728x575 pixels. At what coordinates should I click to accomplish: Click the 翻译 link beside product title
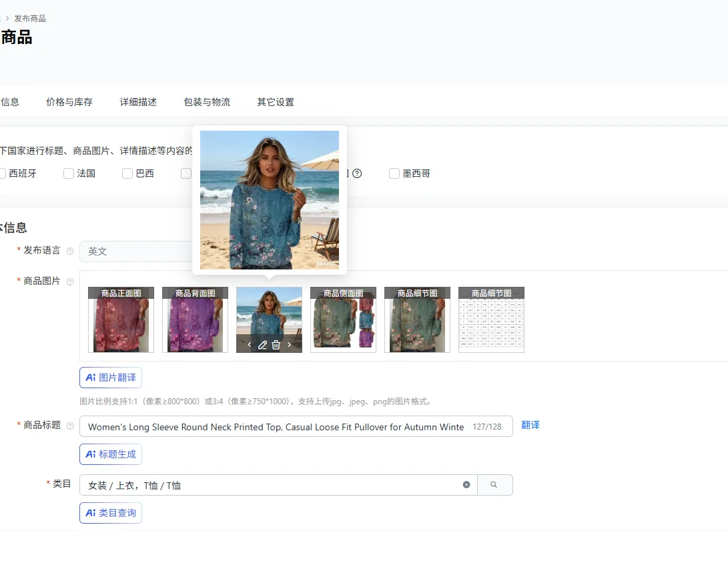click(530, 425)
